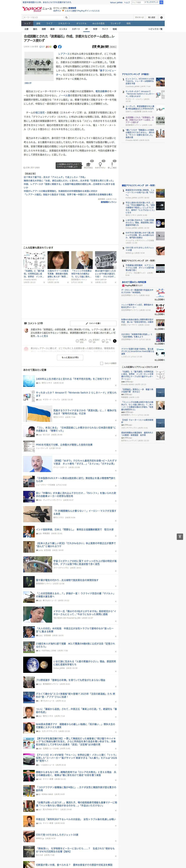
Task: Click the 読売新聞オンライン logo
Action: point(104,47)
